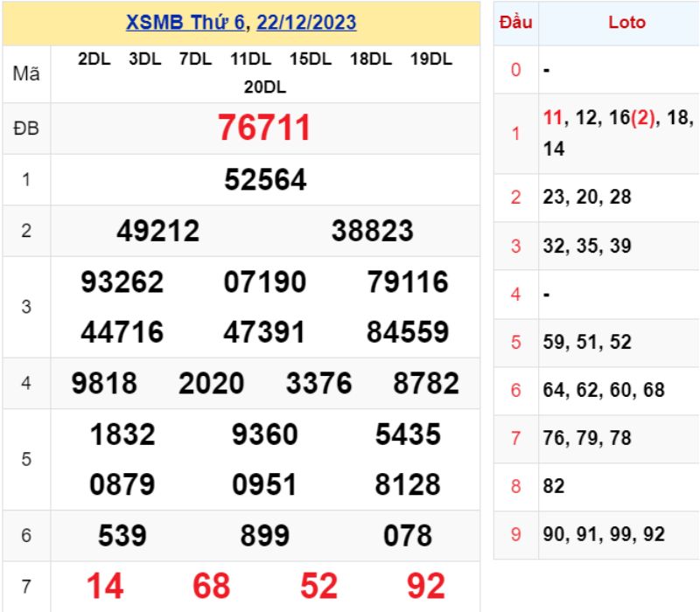This screenshot has width=700, height=612.
Task: Select first prize number 52564
Action: point(264,180)
